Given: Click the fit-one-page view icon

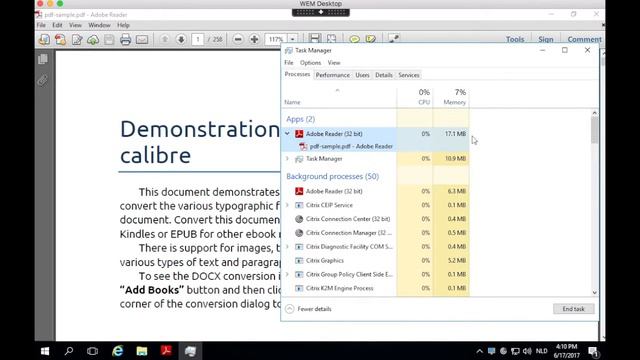Looking at the screenshot, I should click(x=331, y=39).
